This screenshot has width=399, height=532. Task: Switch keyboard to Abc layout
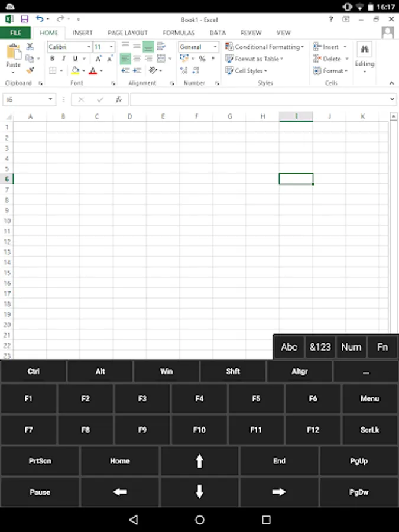click(289, 347)
